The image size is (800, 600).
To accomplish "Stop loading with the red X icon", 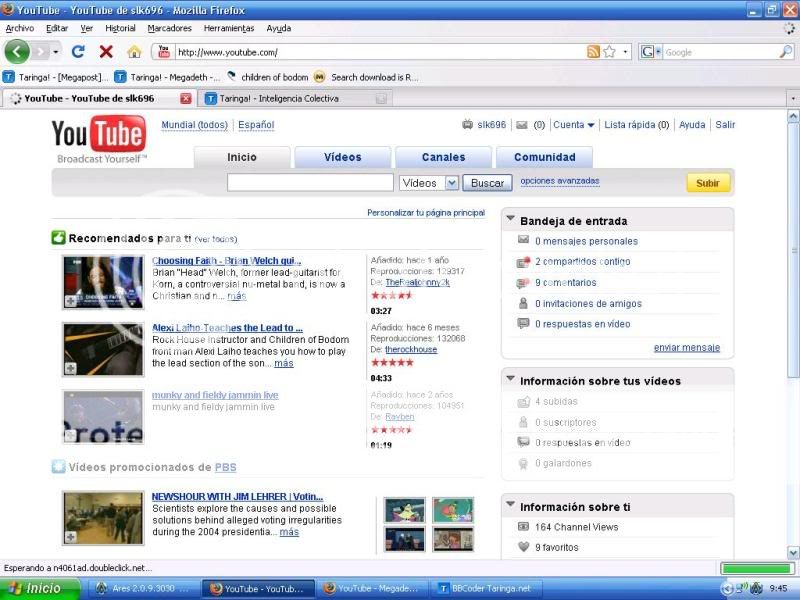I will click(106, 52).
